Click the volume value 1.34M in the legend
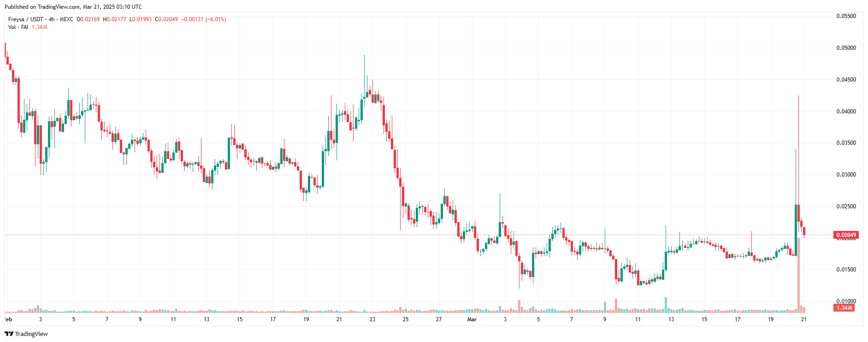This screenshot has width=868, height=342. click(39, 27)
